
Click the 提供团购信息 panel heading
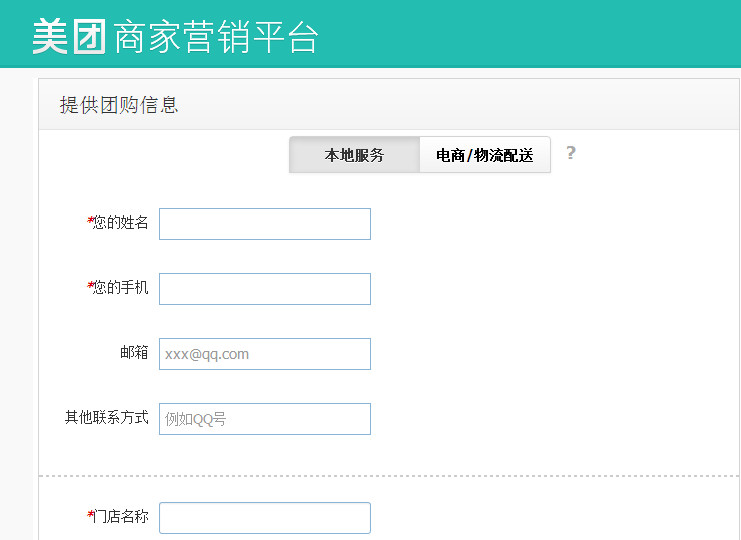pos(119,105)
